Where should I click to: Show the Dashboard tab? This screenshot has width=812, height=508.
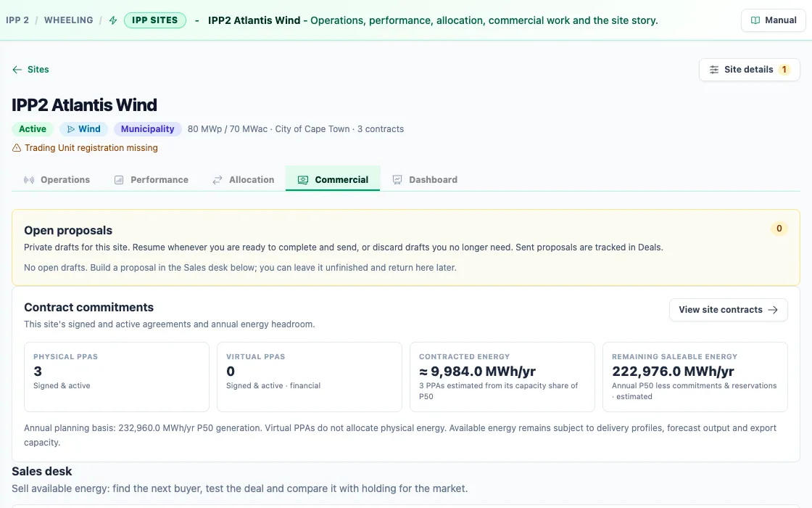tap(425, 179)
